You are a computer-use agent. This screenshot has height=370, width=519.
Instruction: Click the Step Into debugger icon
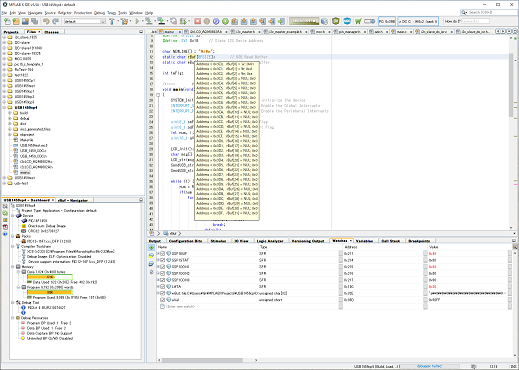click(244, 21)
